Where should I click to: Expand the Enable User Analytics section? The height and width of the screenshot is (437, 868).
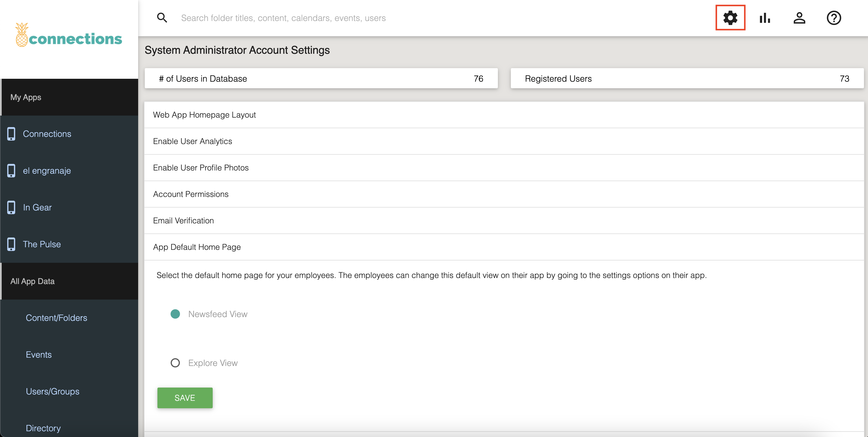coord(193,141)
